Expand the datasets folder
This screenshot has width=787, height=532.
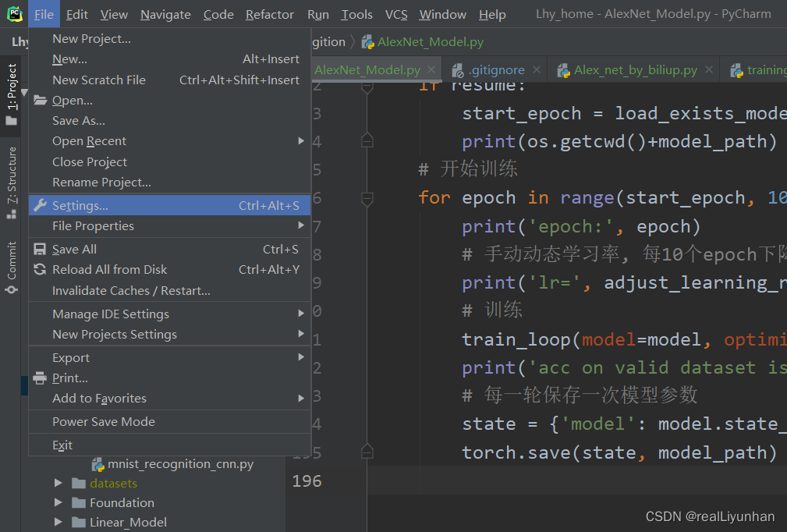click(58, 483)
